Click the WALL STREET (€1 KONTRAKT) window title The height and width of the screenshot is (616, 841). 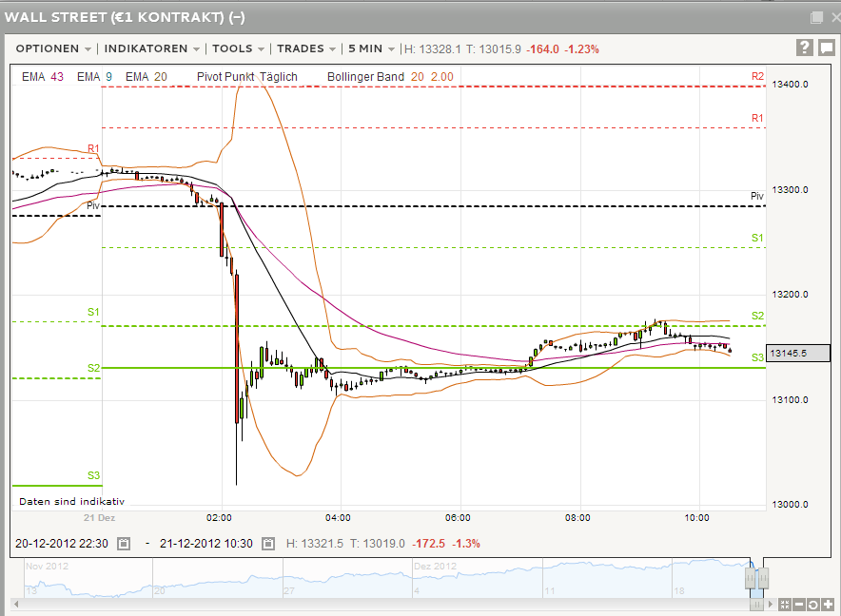tap(125, 17)
